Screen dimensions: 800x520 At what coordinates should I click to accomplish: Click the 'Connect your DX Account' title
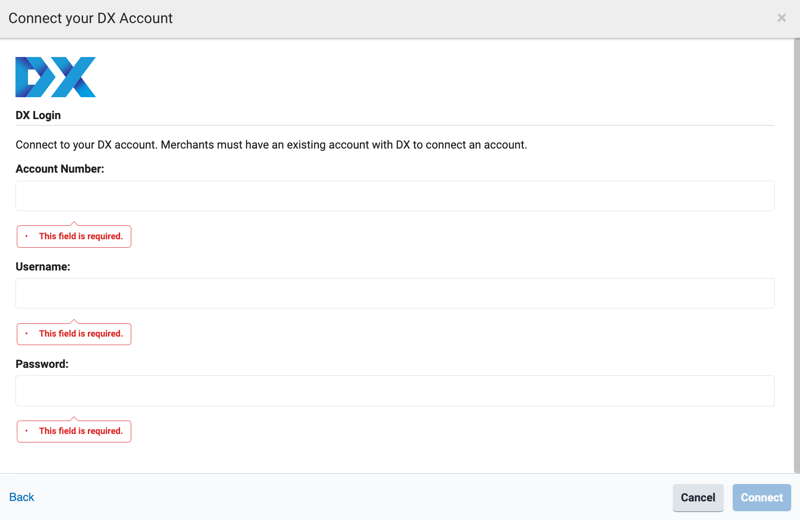pos(90,18)
